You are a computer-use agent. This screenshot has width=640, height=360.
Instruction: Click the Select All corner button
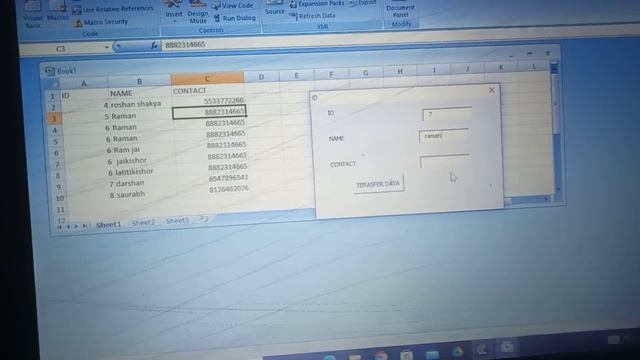click(x=51, y=84)
